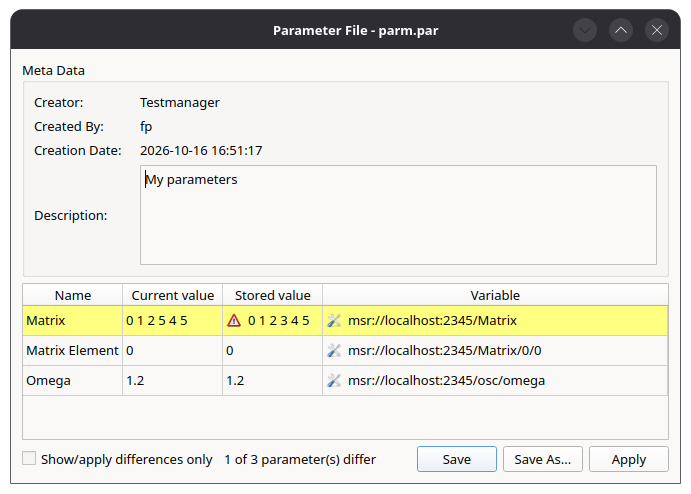Select the Omega row name
Viewport: 691px width, 494px height.
pyautogui.click(x=73, y=380)
